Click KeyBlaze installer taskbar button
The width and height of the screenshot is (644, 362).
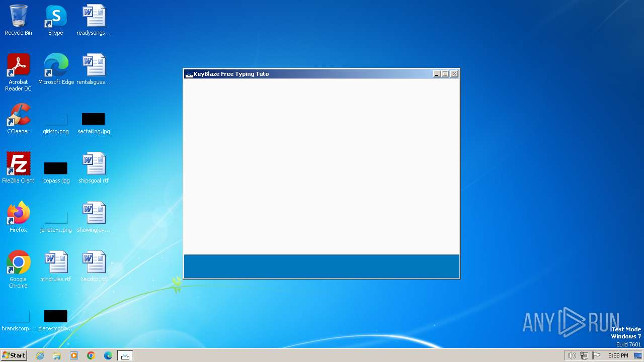point(125,355)
